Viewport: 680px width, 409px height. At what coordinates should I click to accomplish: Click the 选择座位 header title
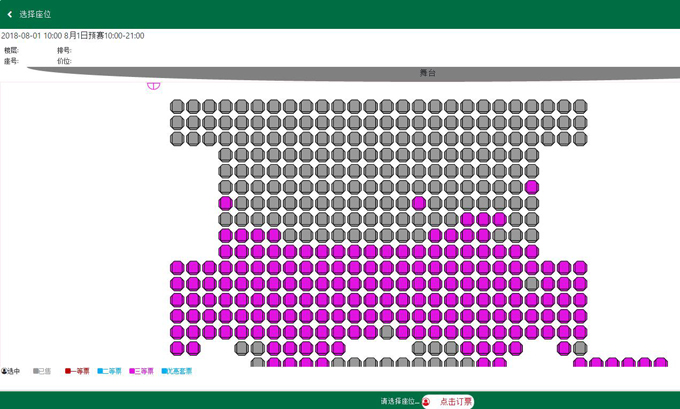click(35, 14)
